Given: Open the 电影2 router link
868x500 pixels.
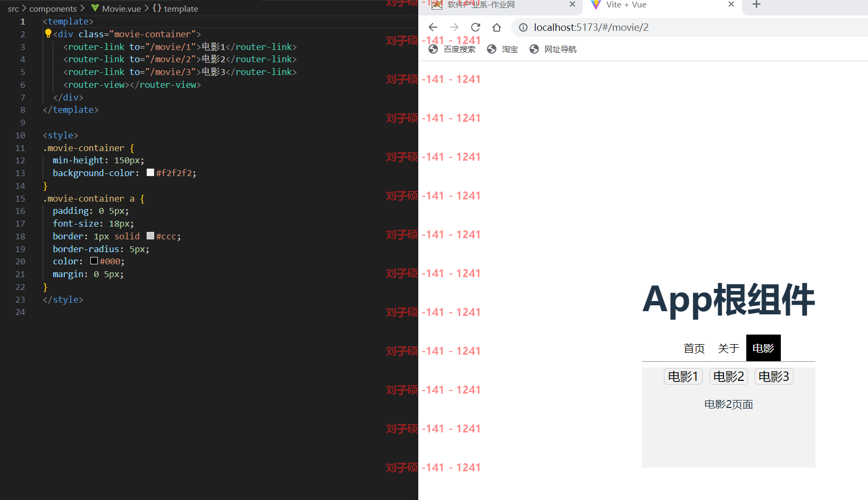Looking at the screenshot, I should click(x=729, y=377).
